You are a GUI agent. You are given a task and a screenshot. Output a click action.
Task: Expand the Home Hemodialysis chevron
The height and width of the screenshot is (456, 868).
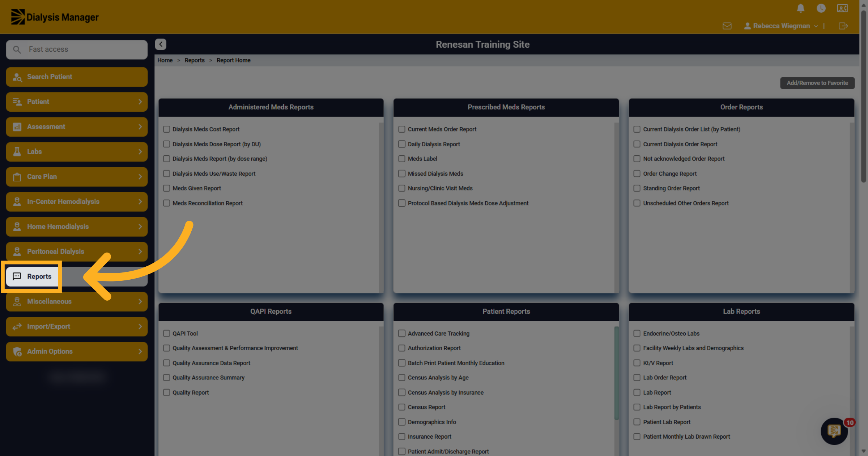click(140, 227)
